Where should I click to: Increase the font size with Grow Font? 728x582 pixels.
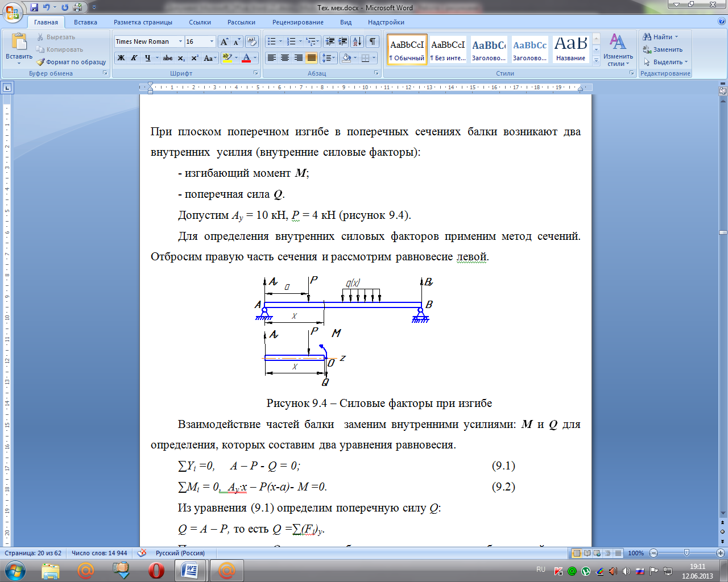[x=224, y=41]
